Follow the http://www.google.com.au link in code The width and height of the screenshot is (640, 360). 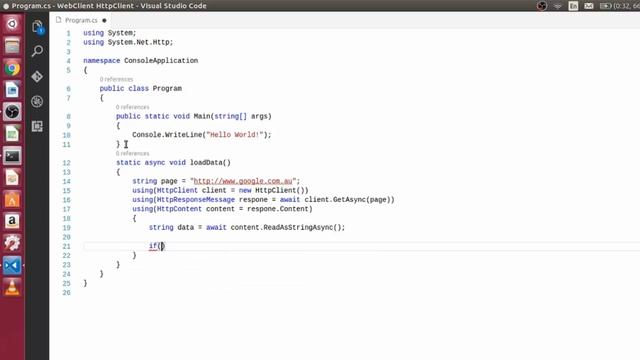point(243,181)
